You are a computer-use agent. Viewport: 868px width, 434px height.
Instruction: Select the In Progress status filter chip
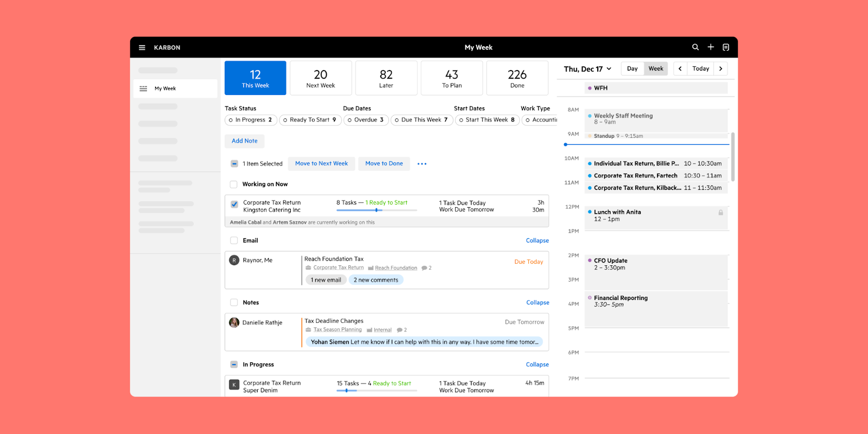click(251, 120)
